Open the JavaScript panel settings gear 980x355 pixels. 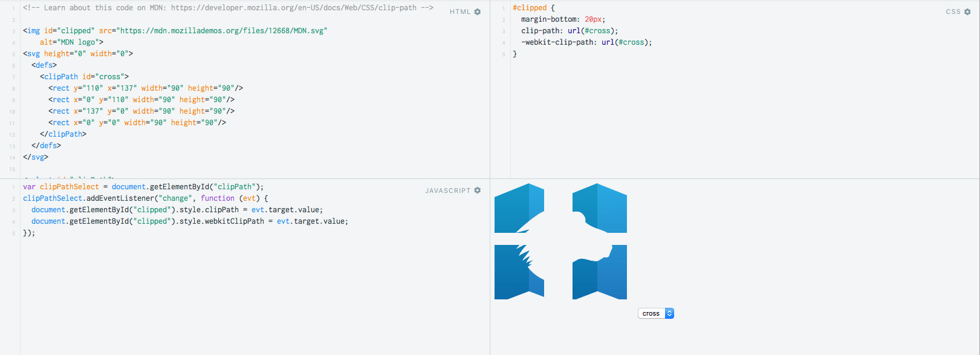(x=478, y=191)
